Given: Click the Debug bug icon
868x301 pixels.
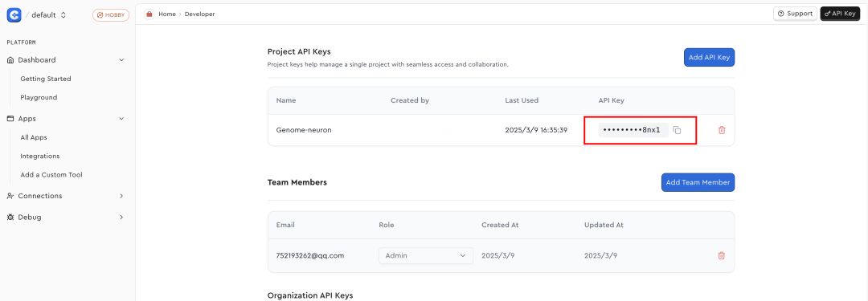Looking at the screenshot, I should click(x=10, y=217).
